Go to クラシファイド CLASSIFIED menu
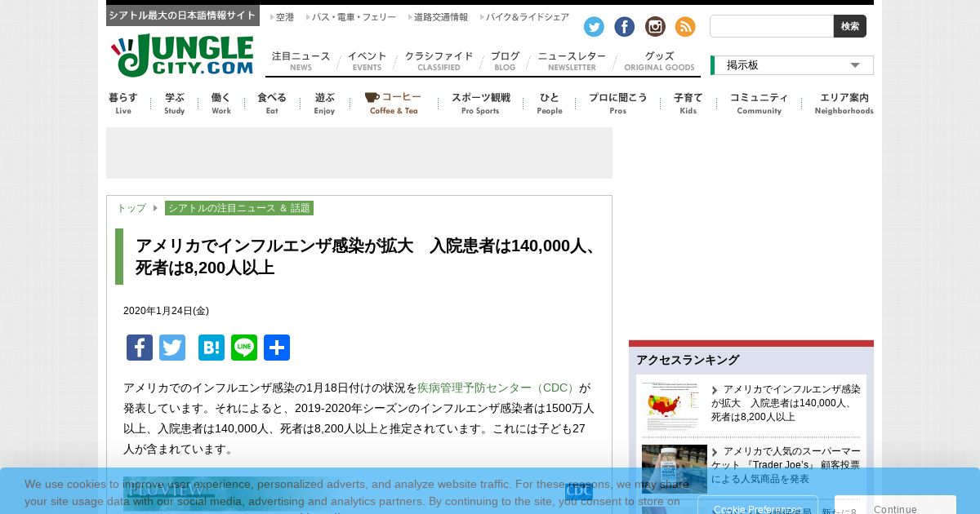 click(x=439, y=61)
